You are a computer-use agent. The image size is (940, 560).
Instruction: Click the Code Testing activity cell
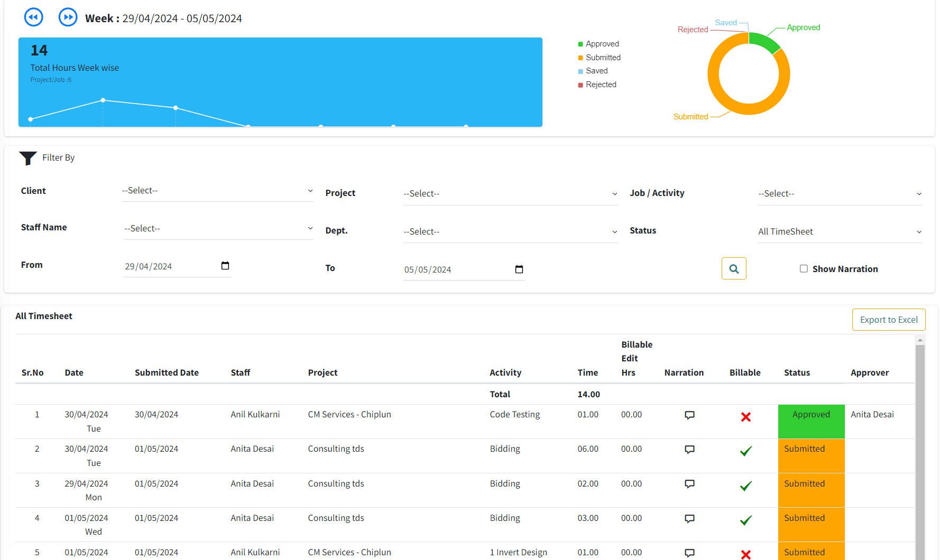tap(515, 415)
